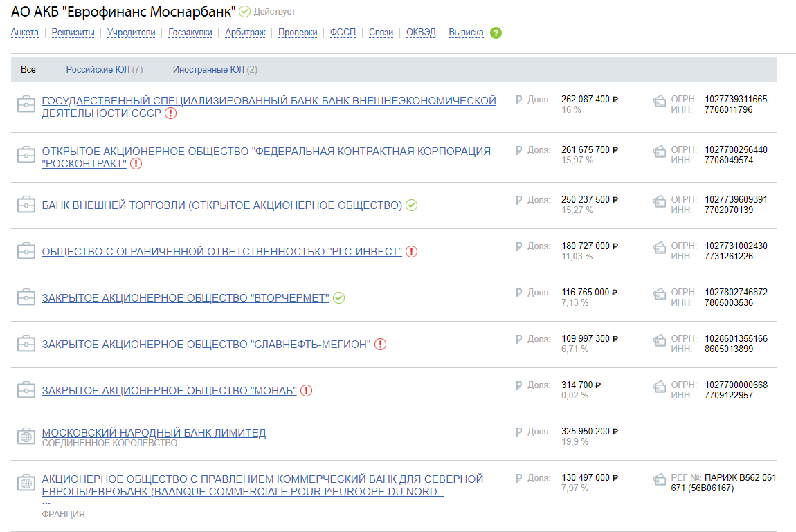Click the ФРАНЦИЯ country label
796x532 pixels.
click(63, 514)
